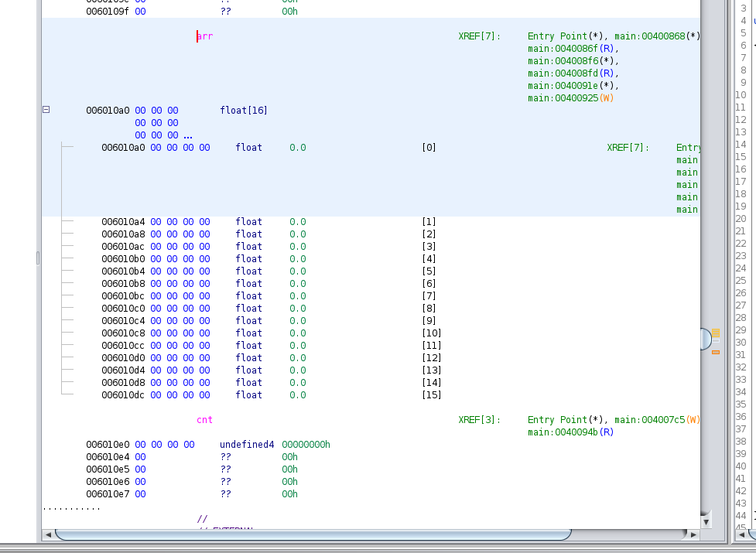Screen dimensions: 756x553
Task: Click yellow marker in overview margin
Action: [716, 333]
